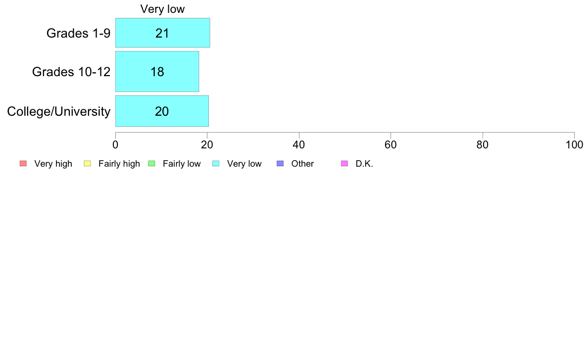588x364 pixels.
Task: Click the red Very high legend swatch
Action: click(23, 163)
